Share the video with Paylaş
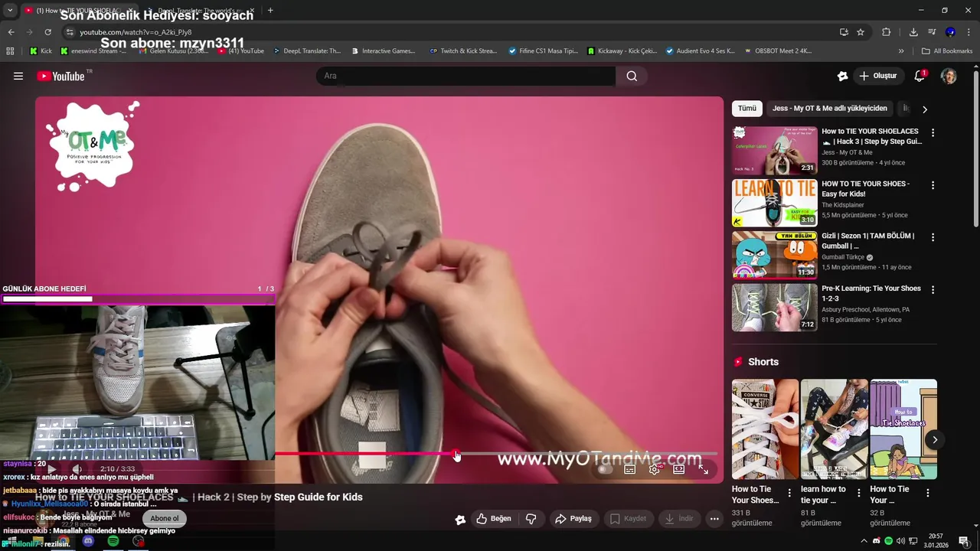The height and width of the screenshot is (551, 980). point(573,519)
